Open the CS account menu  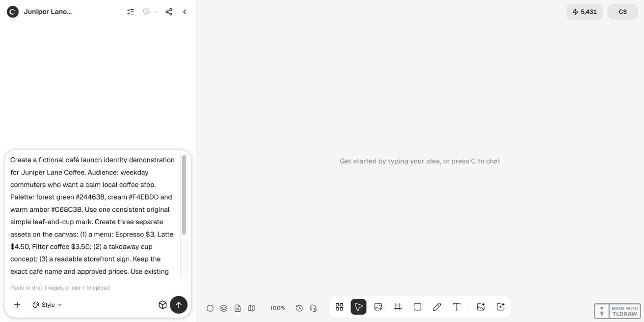pyautogui.click(x=623, y=12)
